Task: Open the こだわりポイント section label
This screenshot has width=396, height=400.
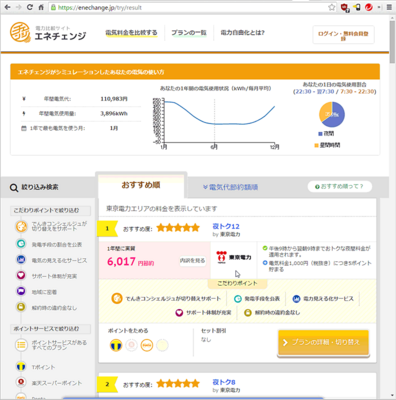Action: point(237,283)
